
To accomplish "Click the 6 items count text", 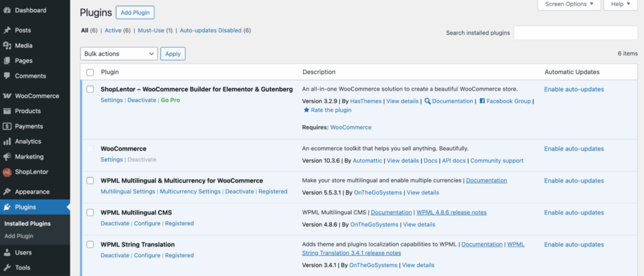I will point(628,53).
